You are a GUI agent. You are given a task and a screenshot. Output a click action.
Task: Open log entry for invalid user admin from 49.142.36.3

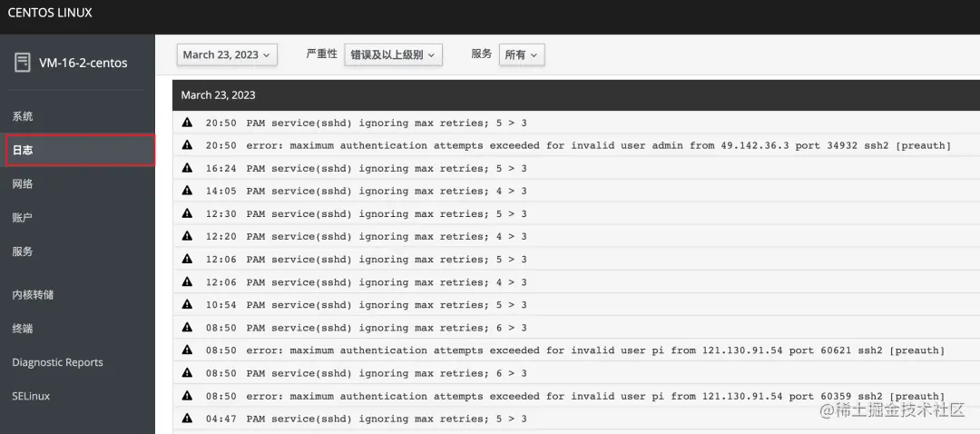pyautogui.click(x=576, y=145)
